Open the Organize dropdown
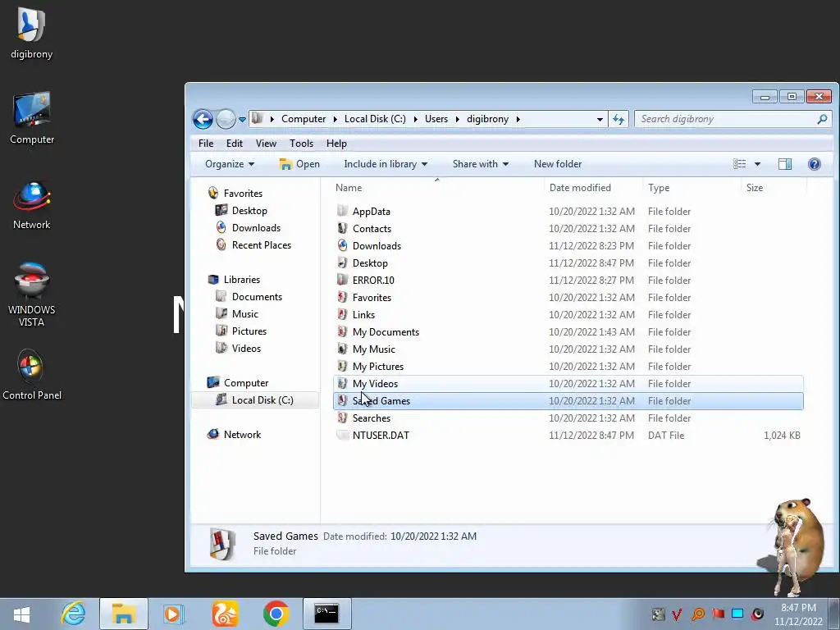The height and width of the screenshot is (630, 840). (230, 164)
